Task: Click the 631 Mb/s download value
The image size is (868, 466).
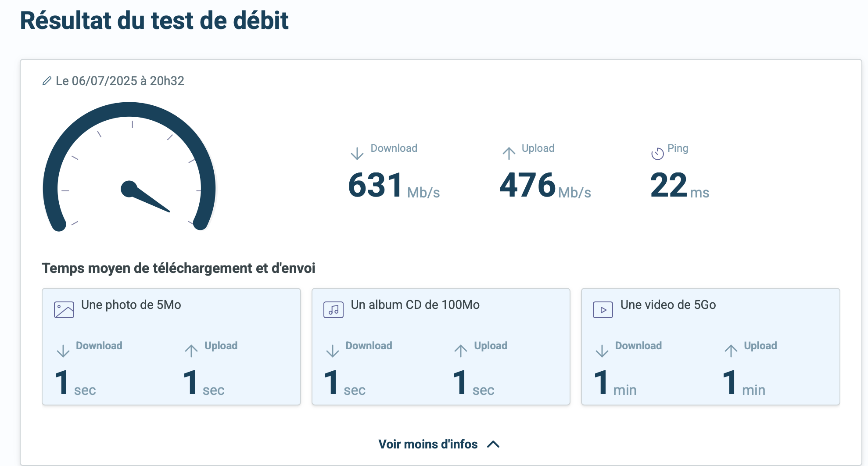Action: coord(394,186)
